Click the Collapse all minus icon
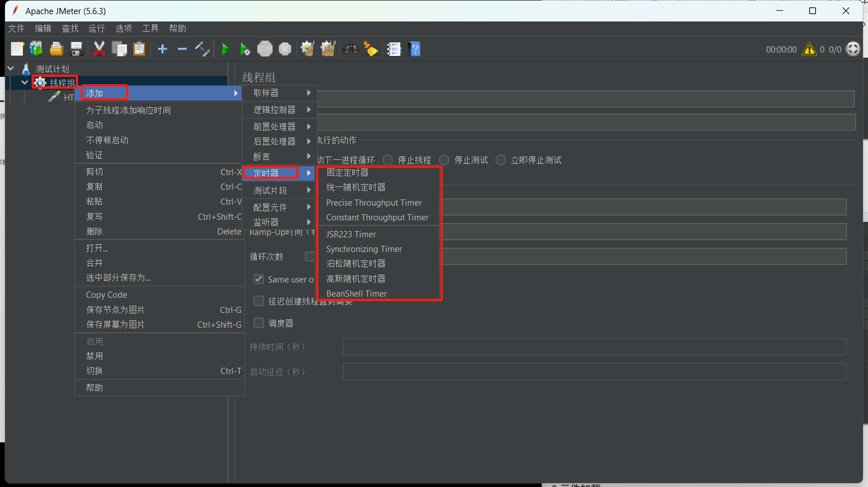Image resolution: width=868 pixels, height=487 pixels. 182,49
